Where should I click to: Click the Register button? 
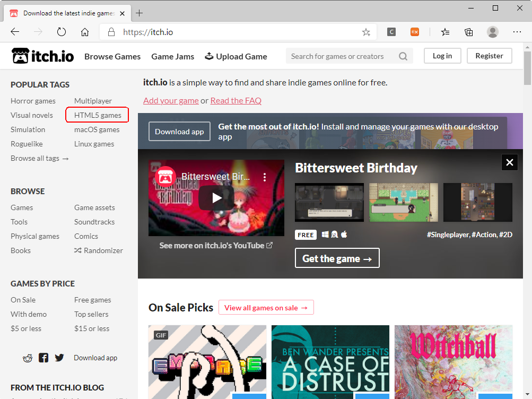click(489, 56)
